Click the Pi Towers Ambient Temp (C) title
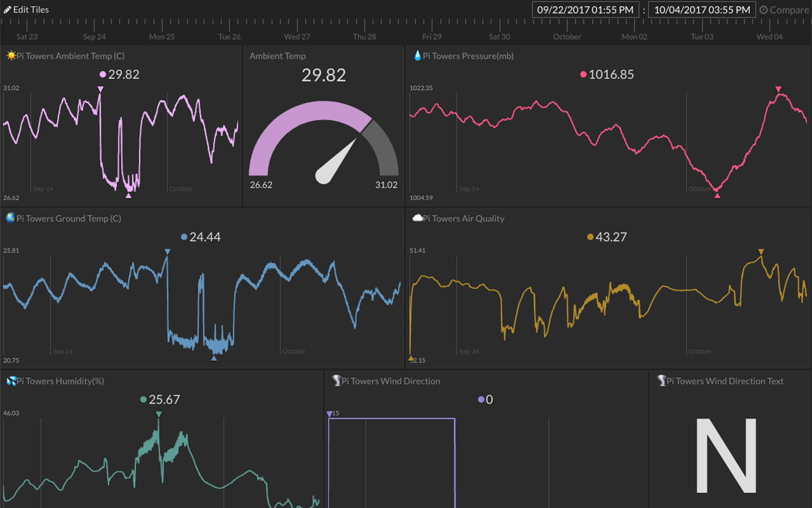Image resolution: width=812 pixels, height=508 pixels. click(70, 56)
